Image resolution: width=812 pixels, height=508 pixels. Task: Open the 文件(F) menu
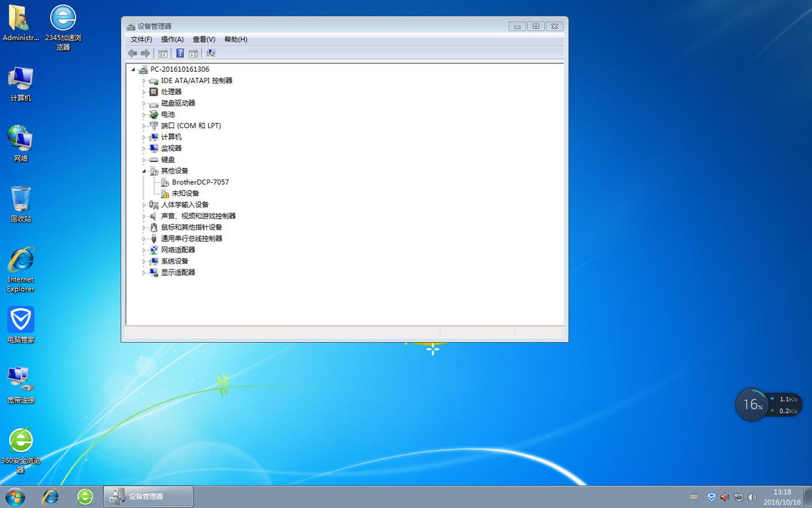coord(141,39)
